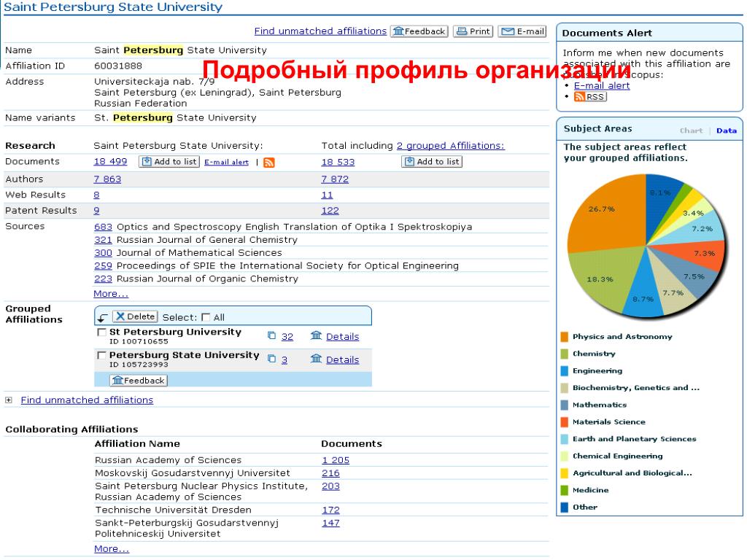Open the 122 total patent results
Viewport: 747px width, 560px height.
pyautogui.click(x=330, y=211)
